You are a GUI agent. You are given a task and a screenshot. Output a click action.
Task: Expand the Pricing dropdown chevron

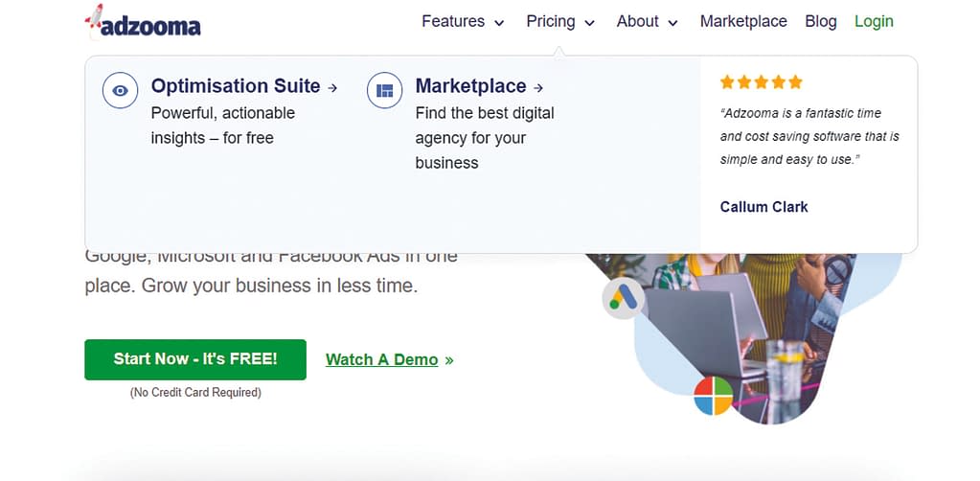589,23
